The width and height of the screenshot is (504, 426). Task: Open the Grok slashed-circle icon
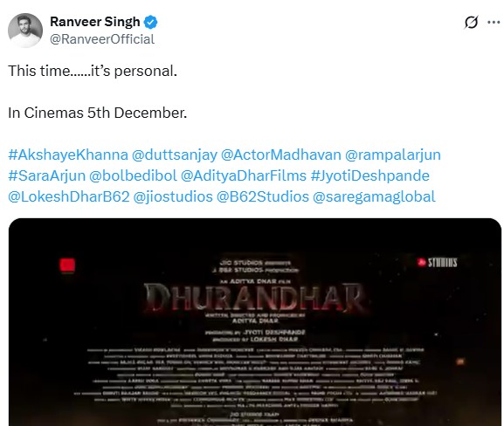(x=471, y=22)
